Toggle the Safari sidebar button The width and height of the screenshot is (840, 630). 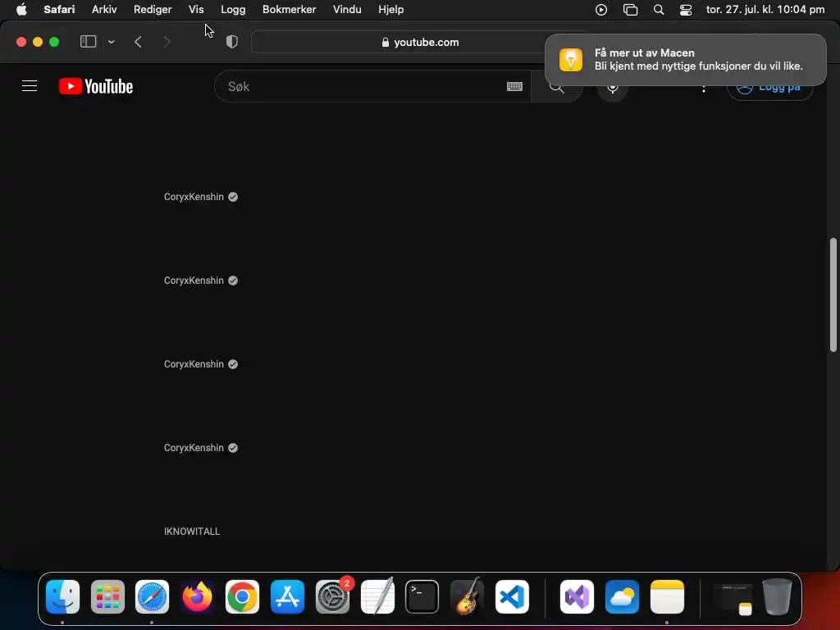tap(88, 42)
